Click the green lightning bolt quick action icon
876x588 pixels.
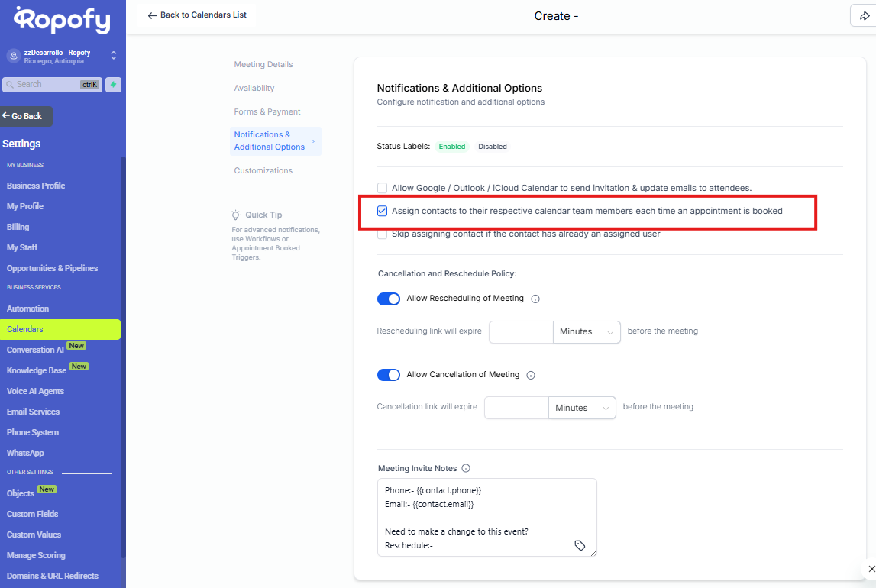pyautogui.click(x=113, y=85)
